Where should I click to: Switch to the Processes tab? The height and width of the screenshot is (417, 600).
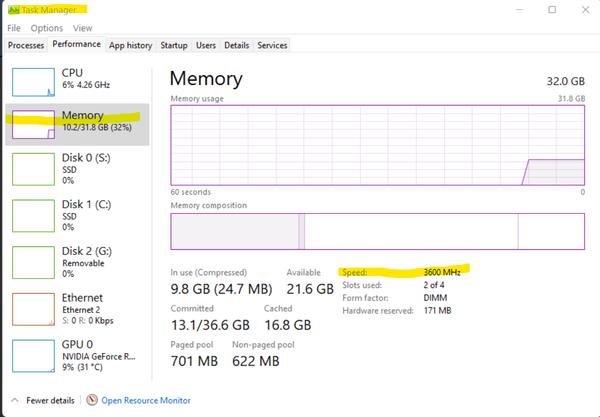pos(26,45)
